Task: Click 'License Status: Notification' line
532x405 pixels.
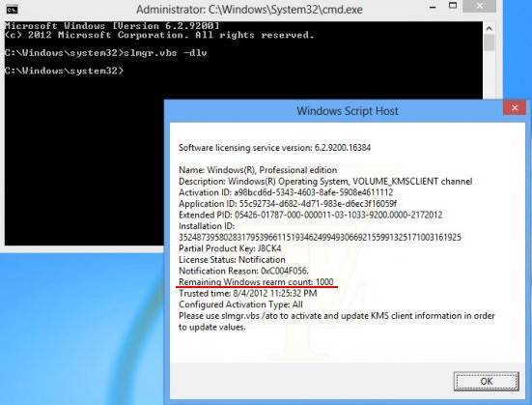Action: (232, 260)
